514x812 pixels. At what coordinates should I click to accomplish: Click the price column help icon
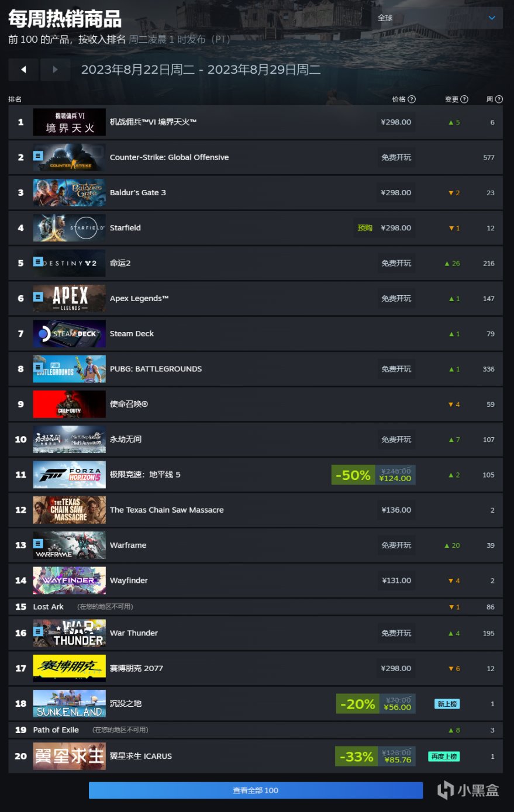(x=412, y=99)
